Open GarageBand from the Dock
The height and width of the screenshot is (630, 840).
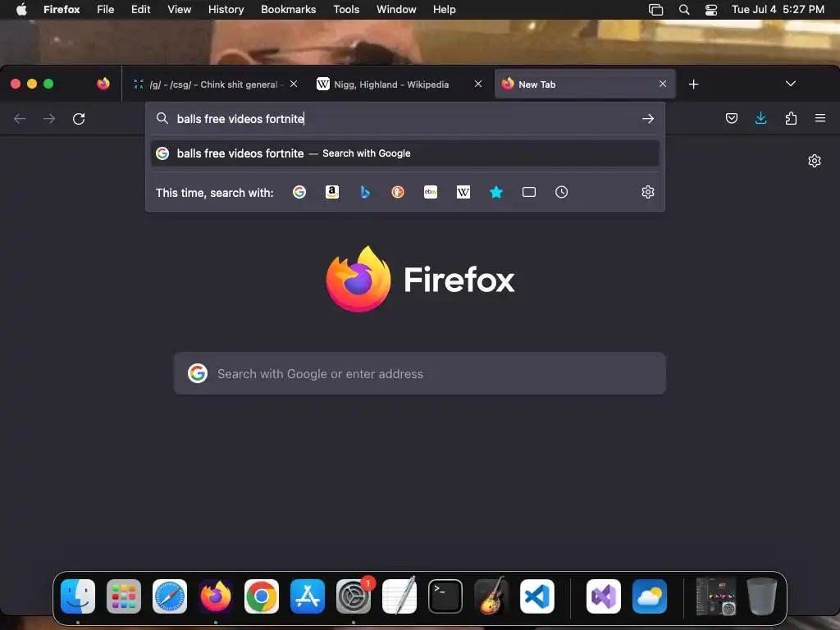[491, 596]
